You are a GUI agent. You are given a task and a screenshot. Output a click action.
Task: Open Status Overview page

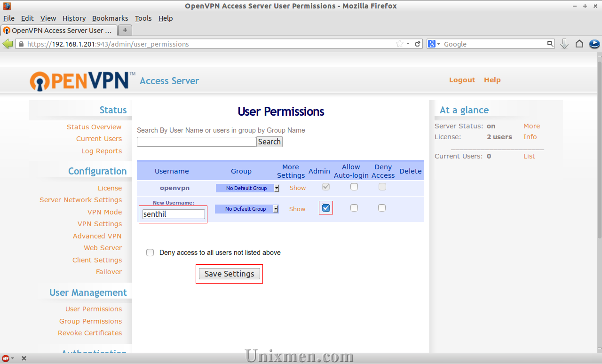coord(94,127)
